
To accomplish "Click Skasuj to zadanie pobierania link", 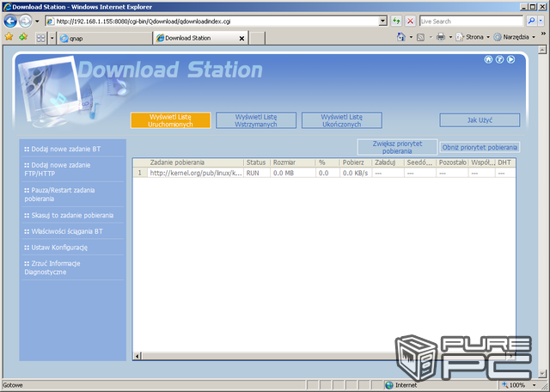I will point(69,215).
